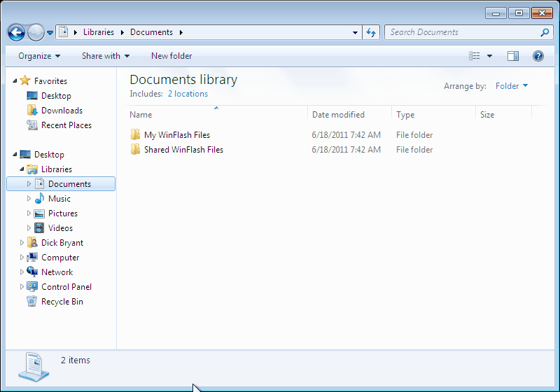Collapse the Libraries tree node
Image resolution: width=560 pixels, height=392 pixels.
point(22,169)
